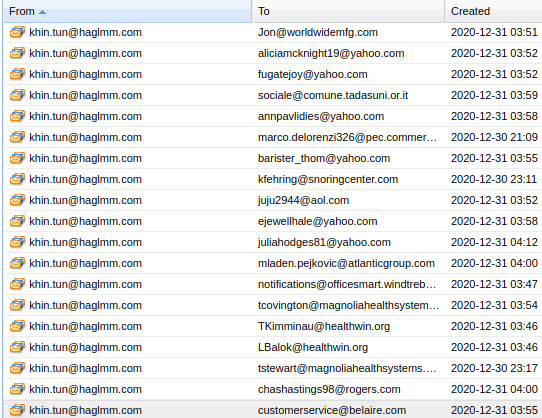Screen dimensions: 542x418
Task: Click sender khin.tun@haglmm.com in Jon@worldwidemfg.com row
Action: click(85, 32)
